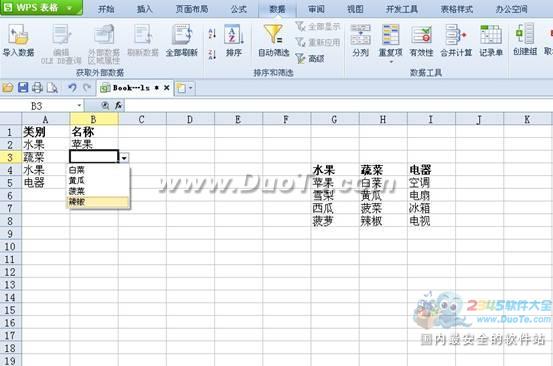Sort ascending with the A-Z icon

212,34
